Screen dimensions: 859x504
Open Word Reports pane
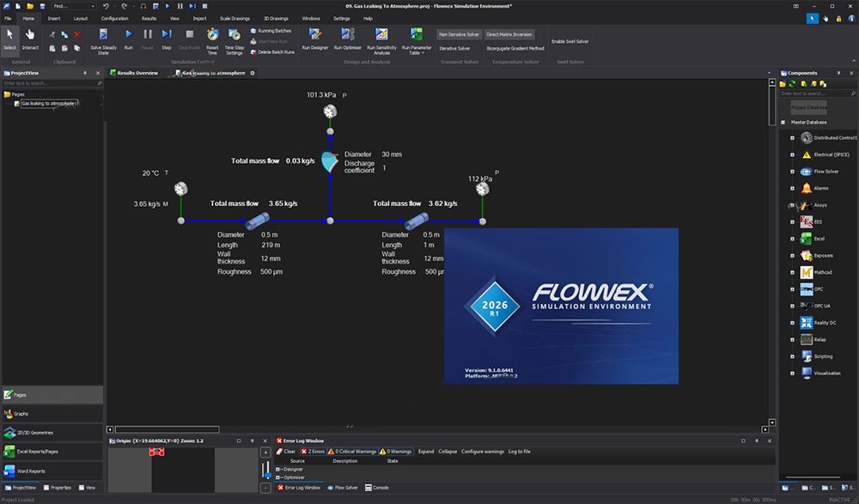pos(52,471)
